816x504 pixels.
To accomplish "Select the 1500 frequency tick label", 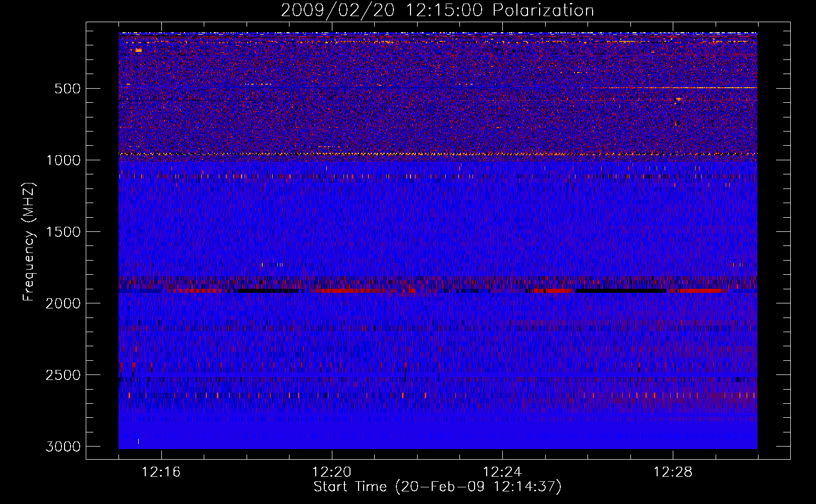I will coord(63,232).
